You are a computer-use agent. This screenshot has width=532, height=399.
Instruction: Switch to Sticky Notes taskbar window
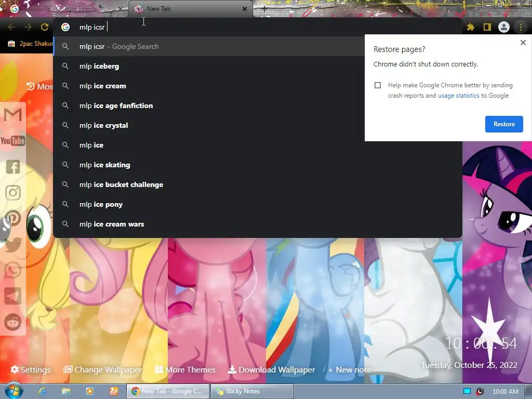251,391
